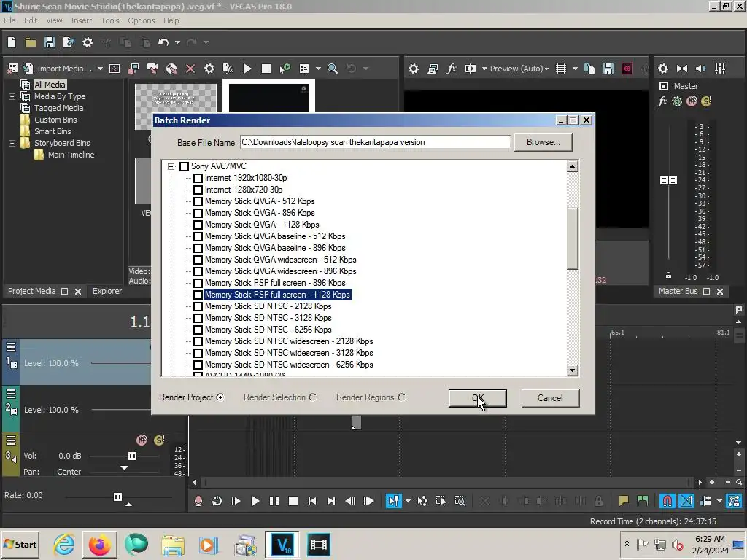Open Video Preview properties gear icon
Screen dimensions: 747x560
[x=414, y=69]
